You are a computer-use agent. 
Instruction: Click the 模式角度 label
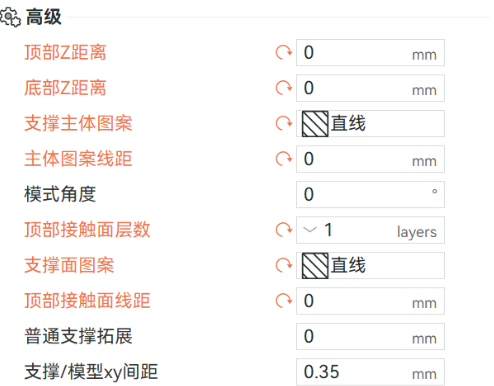coord(60,195)
